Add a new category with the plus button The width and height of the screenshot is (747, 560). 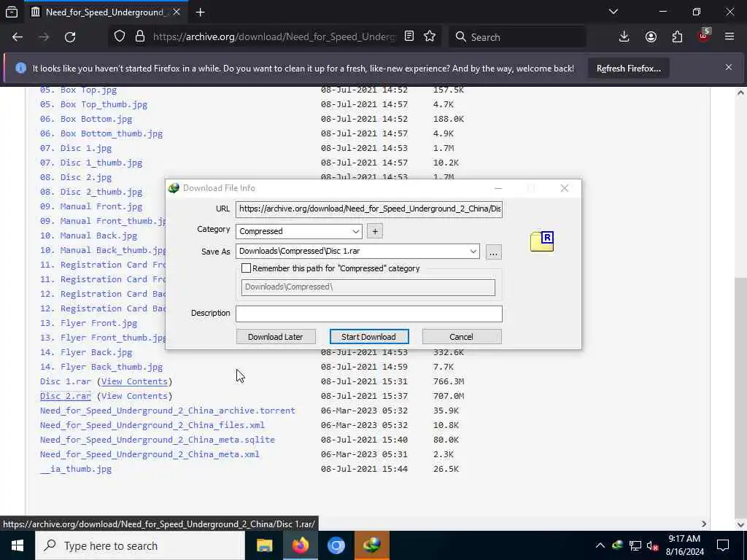click(375, 231)
